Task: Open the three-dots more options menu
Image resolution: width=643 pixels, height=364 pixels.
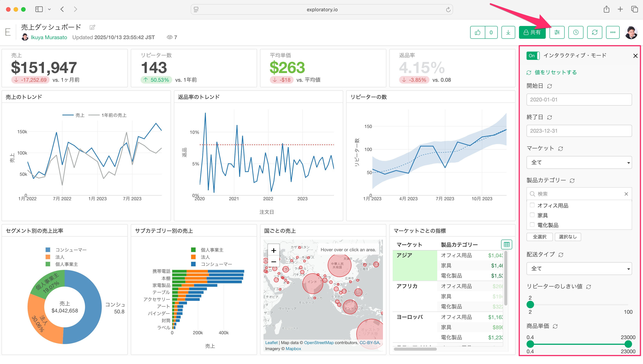Action: point(613,32)
